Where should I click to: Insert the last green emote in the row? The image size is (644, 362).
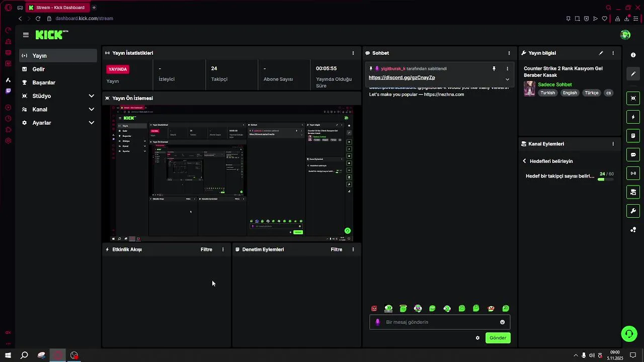click(506, 308)
